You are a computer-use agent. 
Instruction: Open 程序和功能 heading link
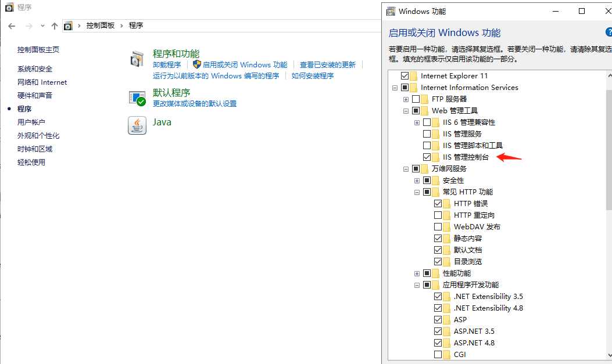pos(176,54)
